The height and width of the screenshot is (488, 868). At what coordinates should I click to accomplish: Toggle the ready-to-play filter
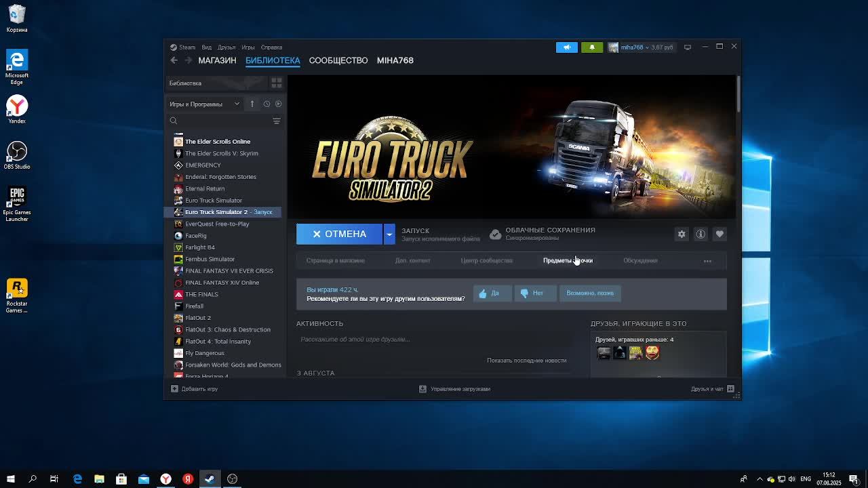pos(278,104)
